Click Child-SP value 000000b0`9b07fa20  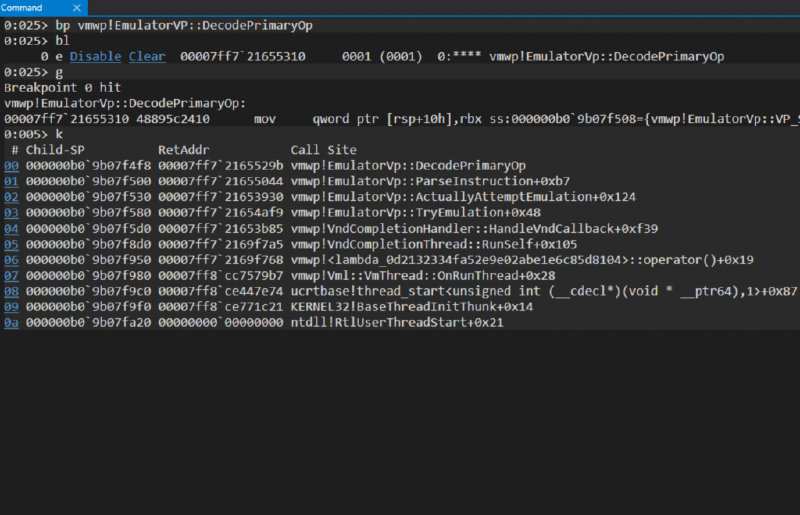pos(88,323)
